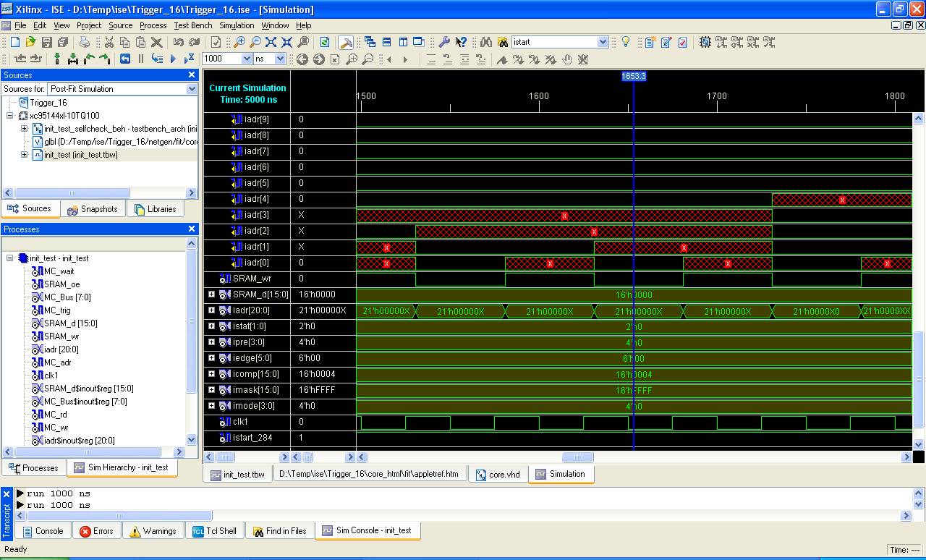Open the init_test.tbw document tab

[x=237, y=475]
